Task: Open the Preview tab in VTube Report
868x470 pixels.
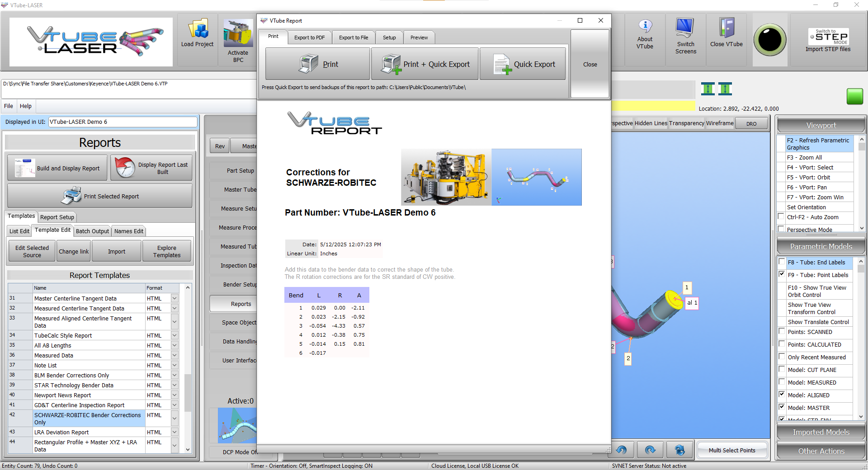Action: point(419,38)
